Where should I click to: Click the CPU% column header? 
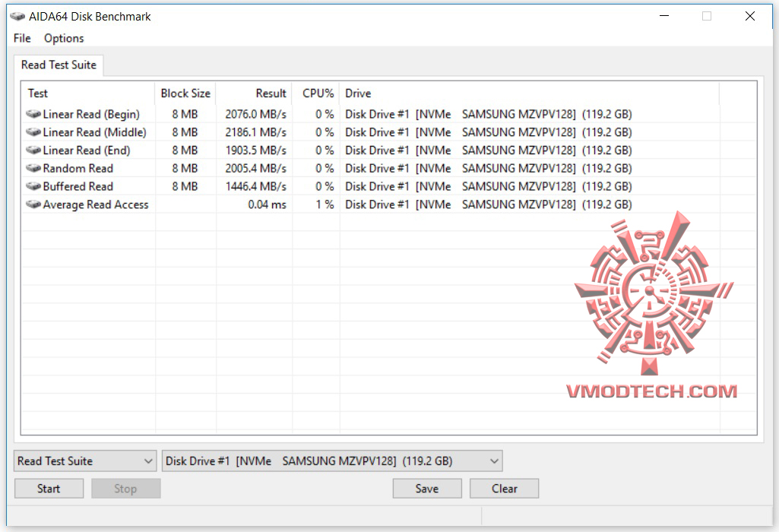[316, 93]
